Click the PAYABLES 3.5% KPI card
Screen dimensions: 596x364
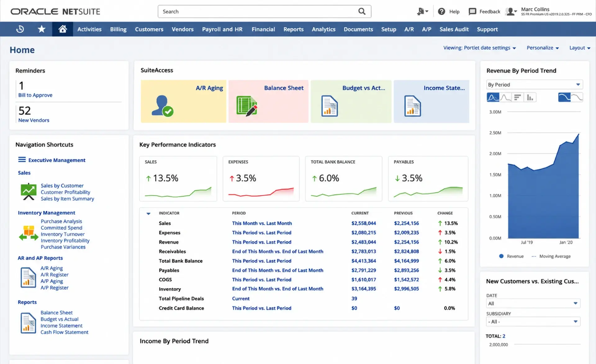click(428, 179)
